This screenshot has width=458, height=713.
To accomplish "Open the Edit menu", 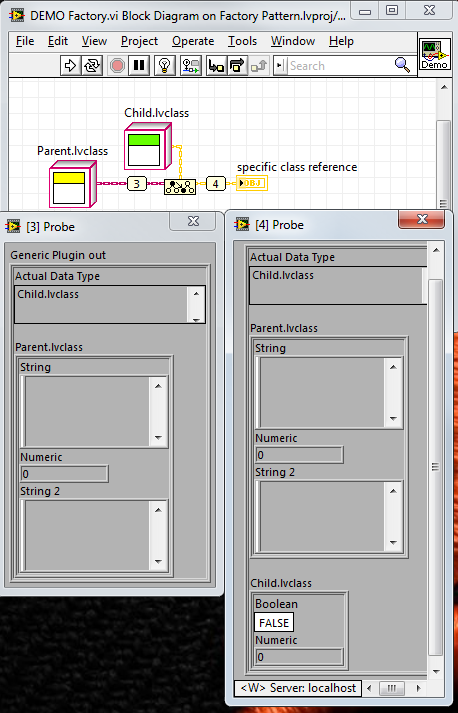I will click(58, 41).
